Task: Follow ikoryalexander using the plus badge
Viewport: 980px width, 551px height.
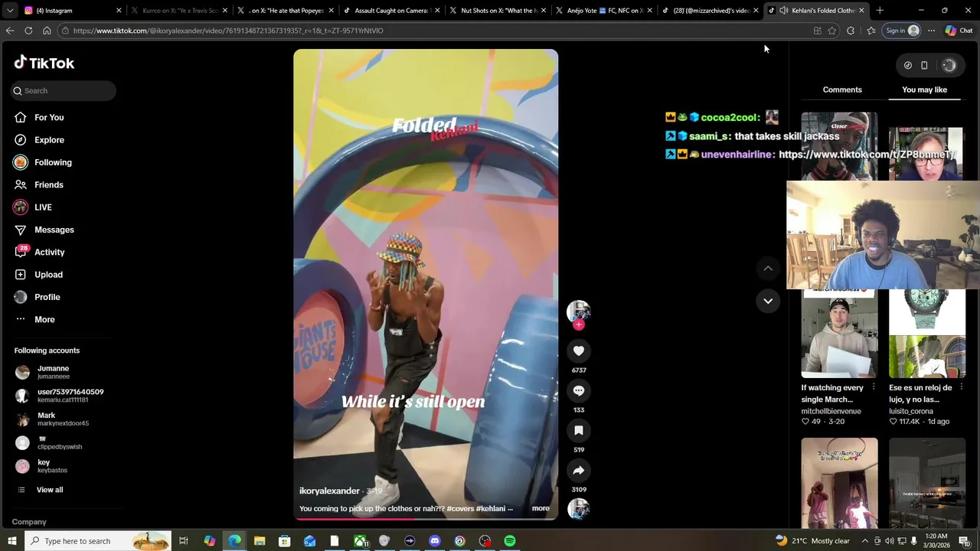Action: [579, 325]
